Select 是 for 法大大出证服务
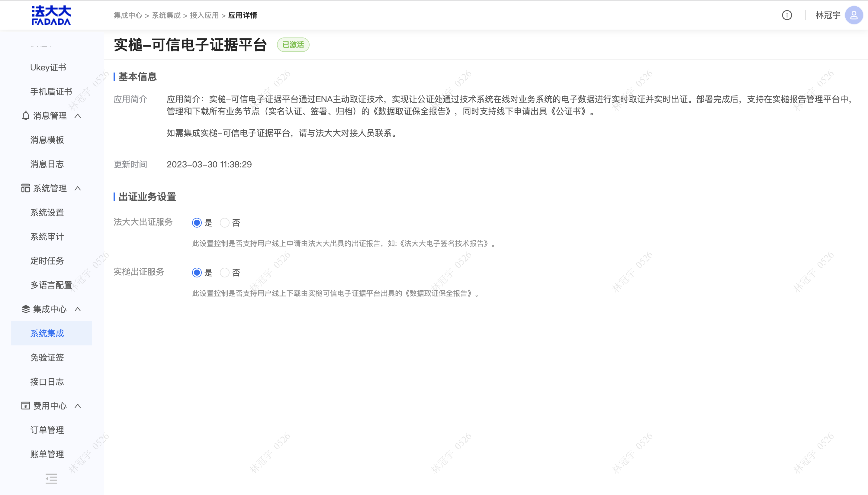Viewport: 868px width, 495px height. coord(197,223)
